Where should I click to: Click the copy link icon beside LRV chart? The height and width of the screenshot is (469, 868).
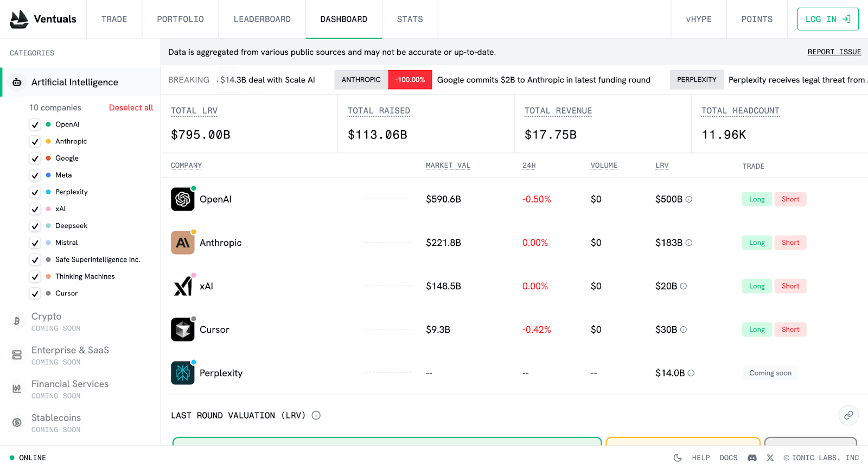(x=848, y=415)
